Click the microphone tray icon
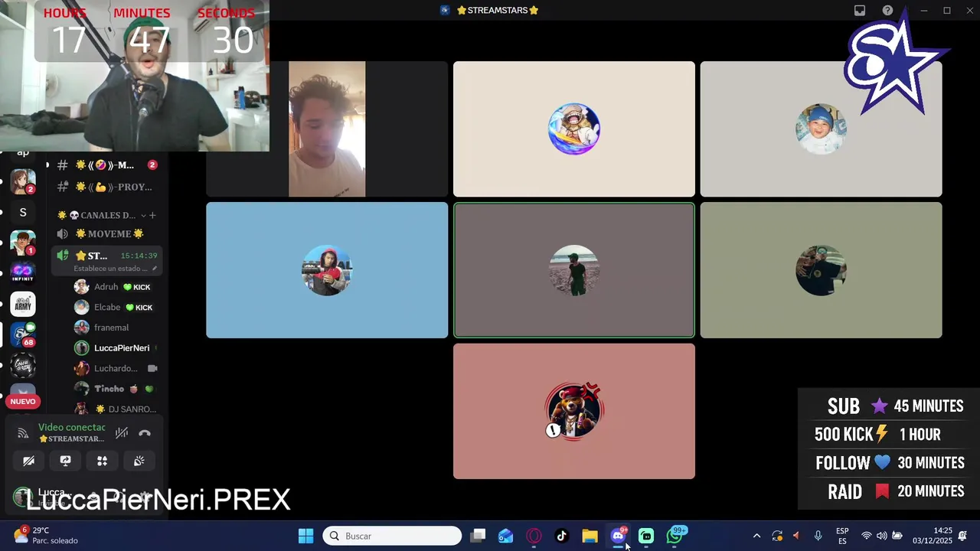 (x=818, y=536)
